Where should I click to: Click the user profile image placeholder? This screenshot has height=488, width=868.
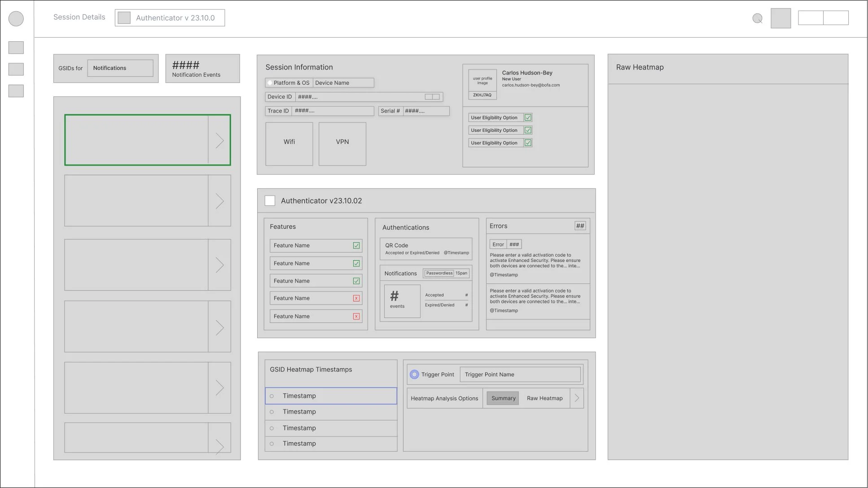[482, 81]
